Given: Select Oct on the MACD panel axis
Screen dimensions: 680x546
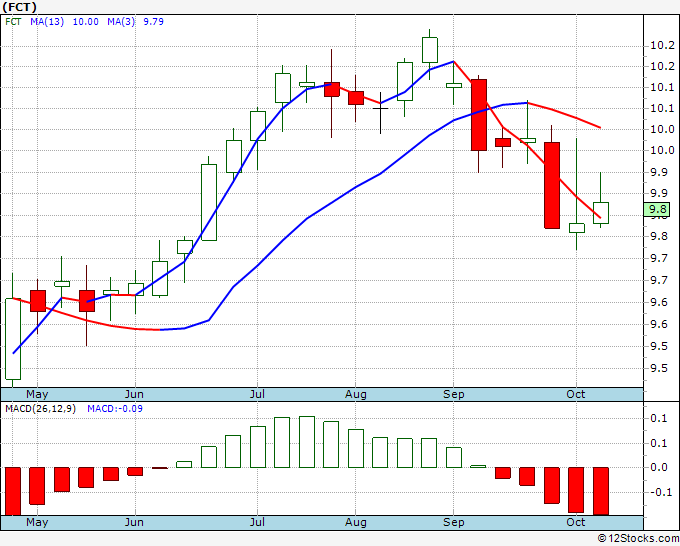Looking at the screenshot, I should 575,522.
